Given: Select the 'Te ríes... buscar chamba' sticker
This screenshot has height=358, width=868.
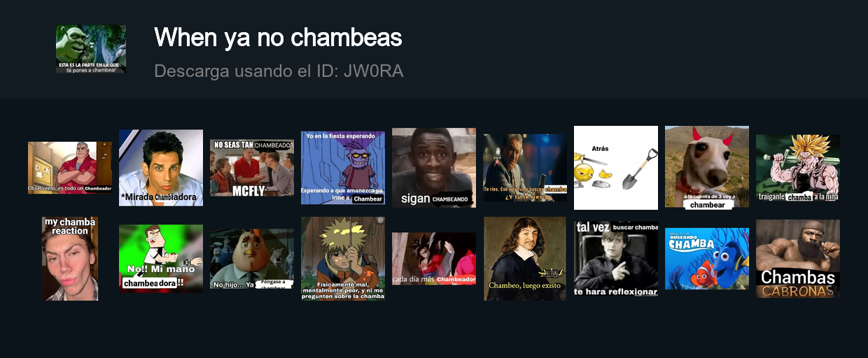Looking at the screenshot, I should (x=525, y=168).
